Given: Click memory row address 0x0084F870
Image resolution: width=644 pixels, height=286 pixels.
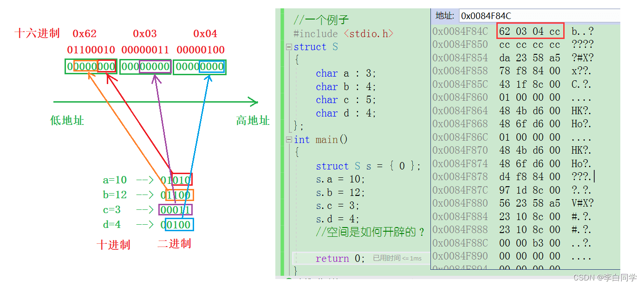Looking at the screenshot, I should coord(460,150).
